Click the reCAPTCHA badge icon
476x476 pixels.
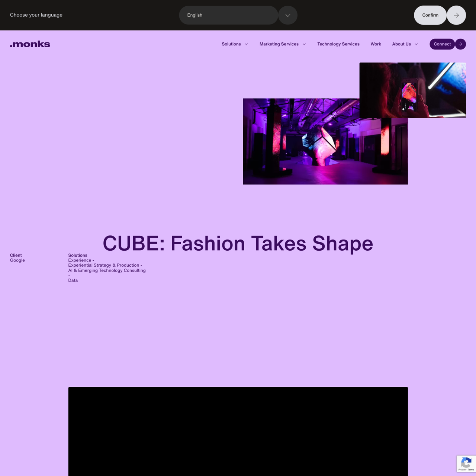click(466, 463)
